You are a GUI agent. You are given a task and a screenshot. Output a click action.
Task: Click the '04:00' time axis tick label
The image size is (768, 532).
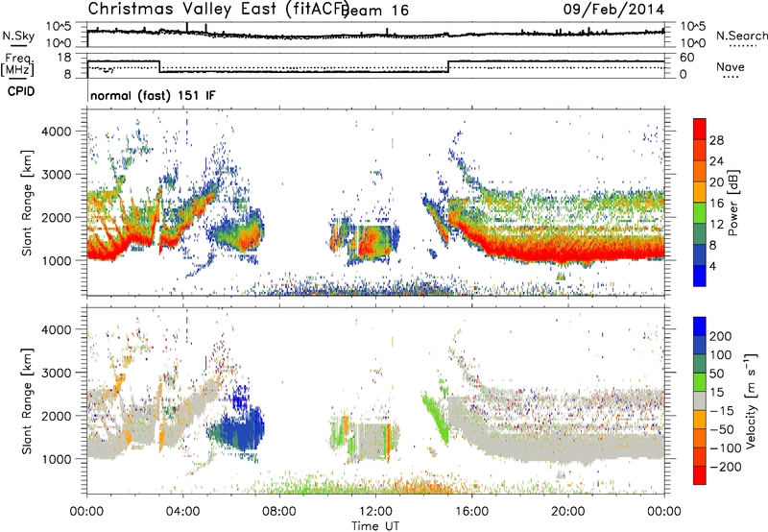tap(182, 512)
